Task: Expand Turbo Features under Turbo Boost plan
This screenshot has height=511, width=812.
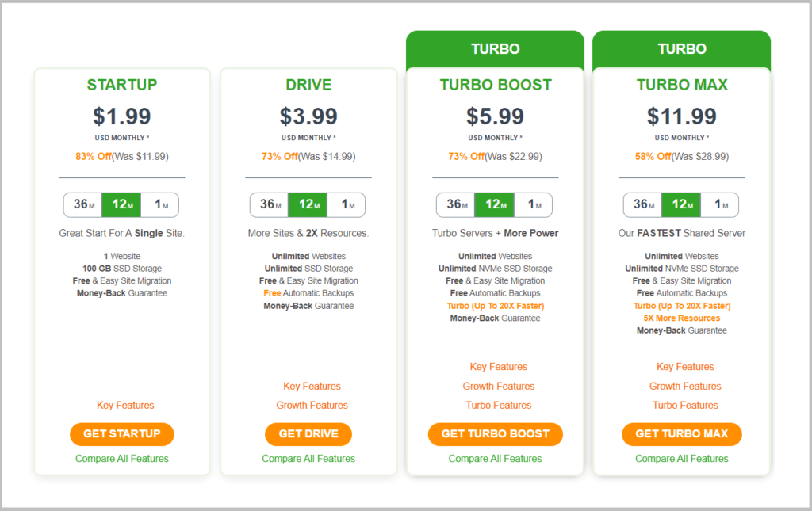Action: point(498,405)
